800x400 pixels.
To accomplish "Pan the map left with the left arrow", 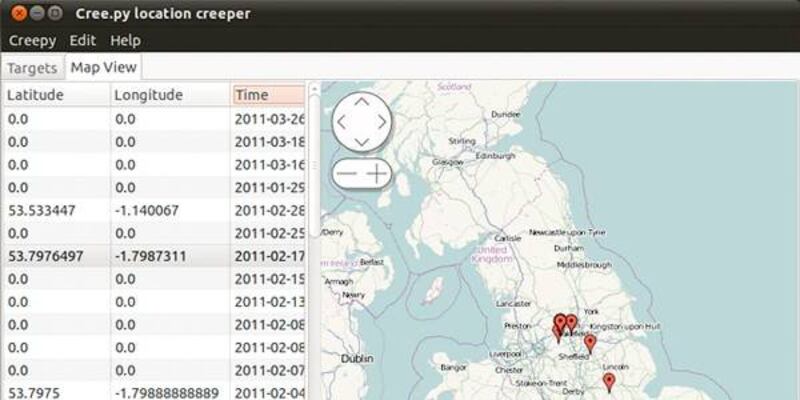I will point(341,122).
